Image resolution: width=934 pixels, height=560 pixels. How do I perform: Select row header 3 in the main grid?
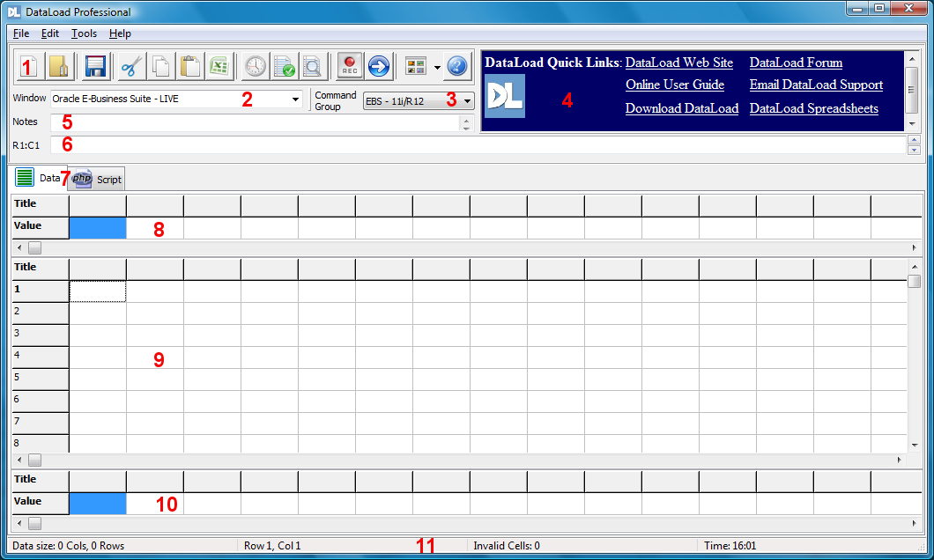(41, 335)
